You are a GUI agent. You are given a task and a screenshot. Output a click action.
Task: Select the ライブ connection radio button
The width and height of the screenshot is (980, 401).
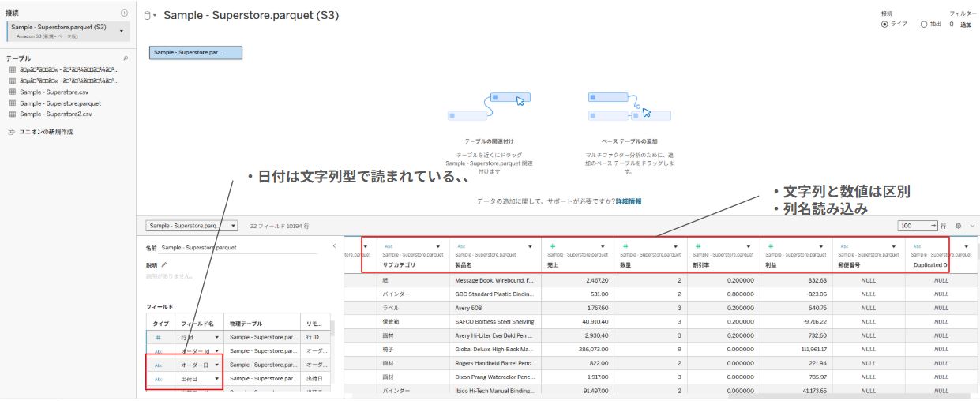tap(884, 24)
